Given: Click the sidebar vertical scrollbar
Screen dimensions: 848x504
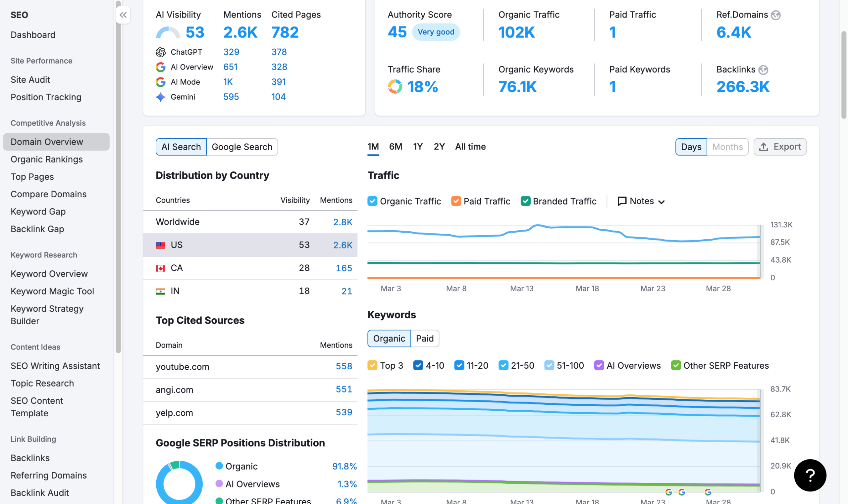Looking at the screenshot, I should [118, 177].
